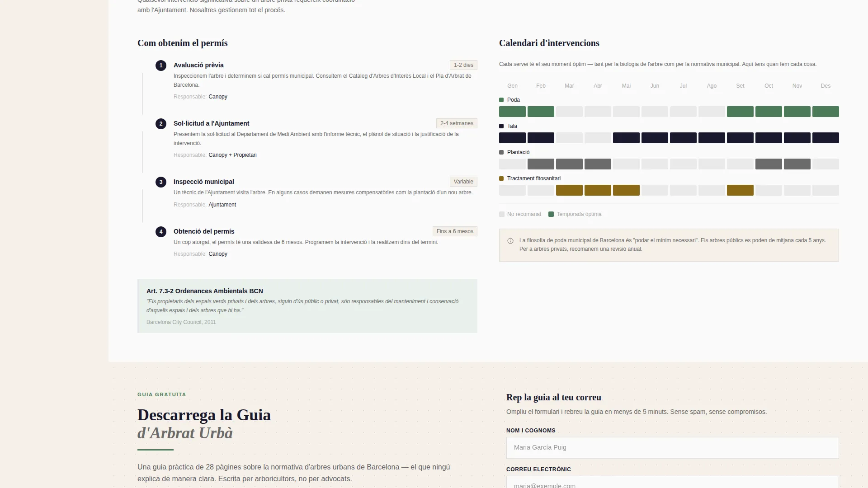Select the Poda cell for Gen

click(x=512, y=112)
